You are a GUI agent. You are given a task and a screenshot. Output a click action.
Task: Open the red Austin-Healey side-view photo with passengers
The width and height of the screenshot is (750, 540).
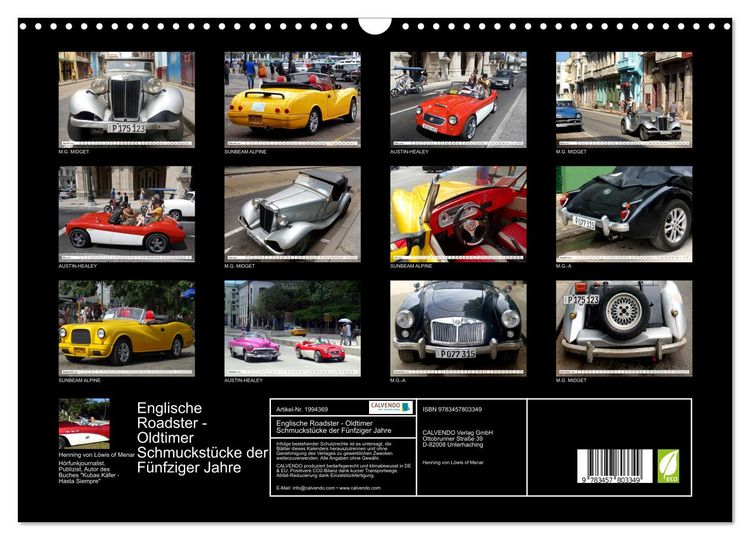pyautogui.click(x=127, y=214)
